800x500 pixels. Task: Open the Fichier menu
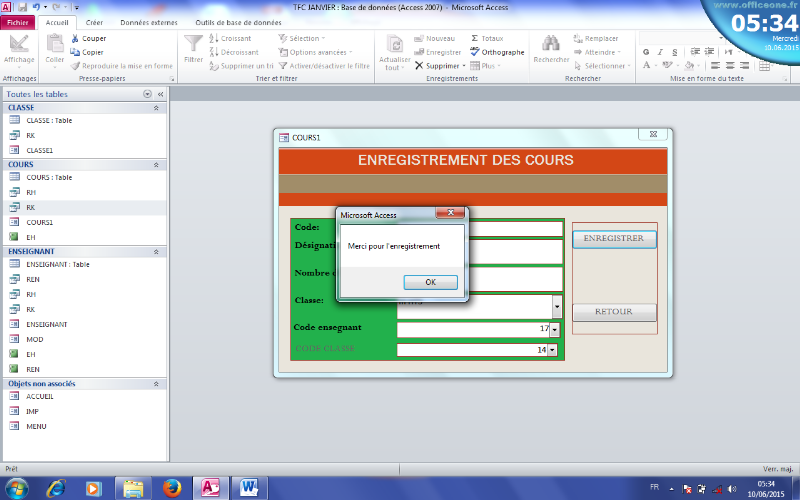click(x=20, y=22)
